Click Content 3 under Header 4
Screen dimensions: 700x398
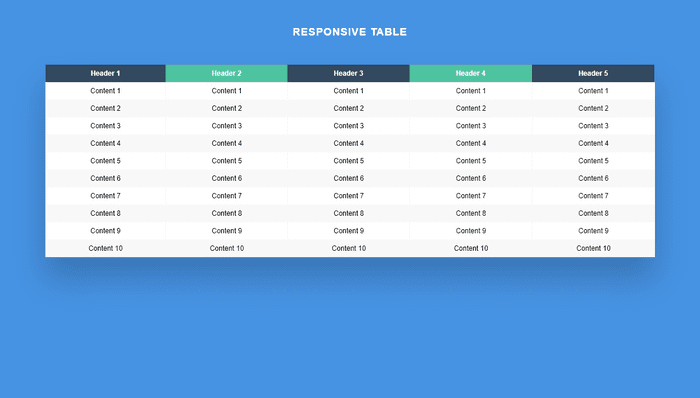(471, 126)
